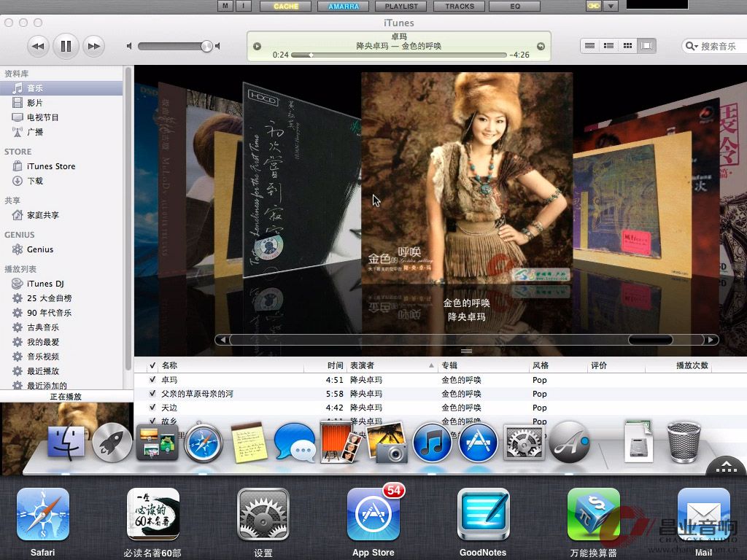Open Trash from the Dock

(684, 443)
